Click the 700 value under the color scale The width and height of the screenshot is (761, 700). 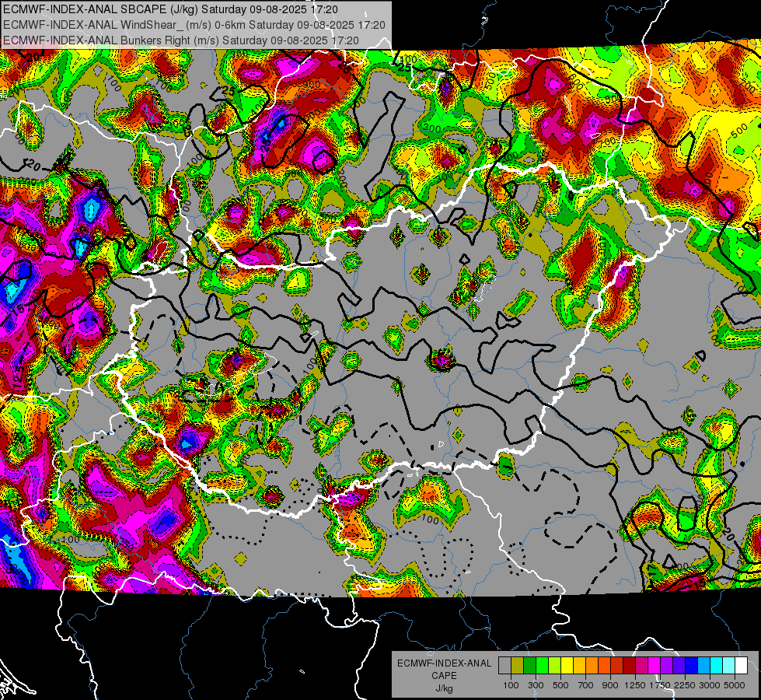tap(586, 685)
